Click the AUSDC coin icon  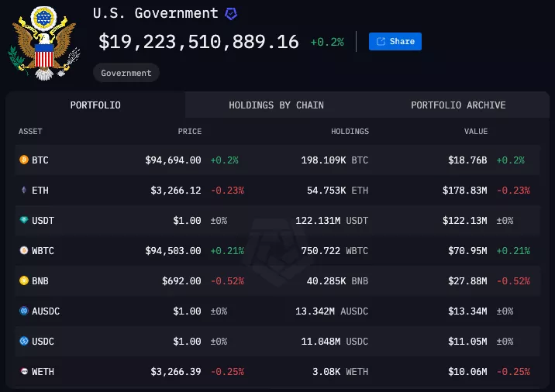click(23, 311)
